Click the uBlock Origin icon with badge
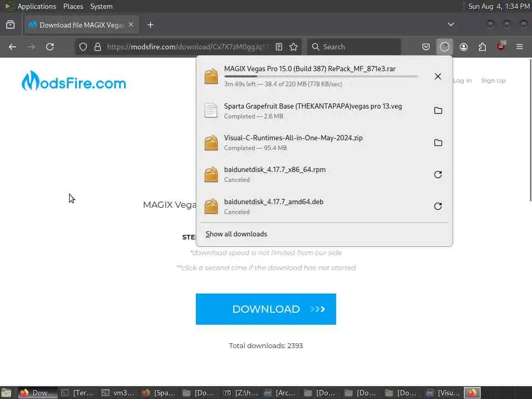The image size is (532, 399). click(501, 46)
